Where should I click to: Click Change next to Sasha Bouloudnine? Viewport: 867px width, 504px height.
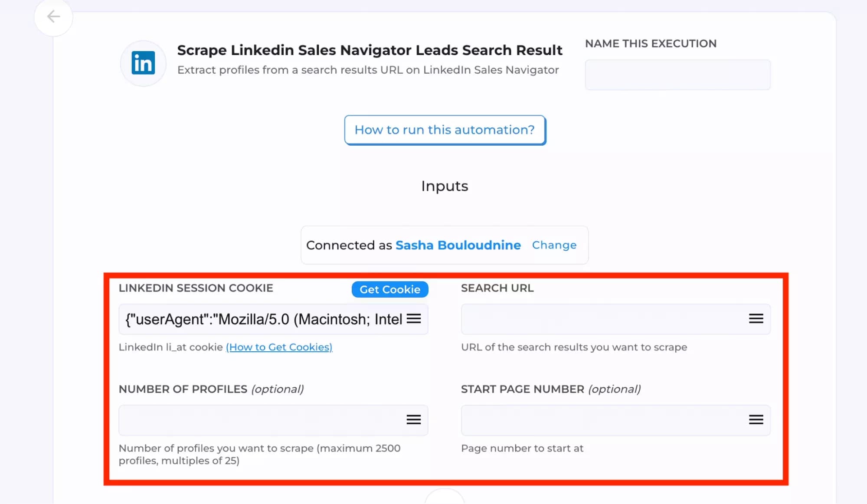pos(554,245)
